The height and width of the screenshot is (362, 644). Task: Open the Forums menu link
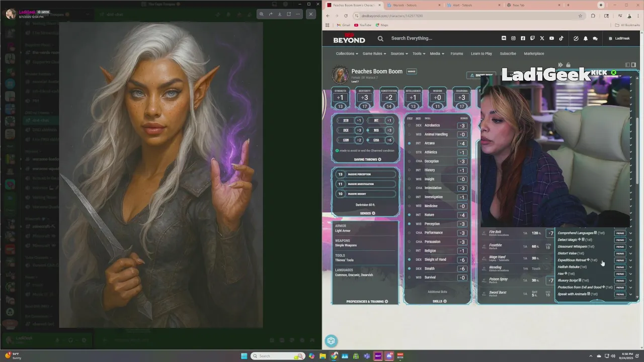point(457,53)
